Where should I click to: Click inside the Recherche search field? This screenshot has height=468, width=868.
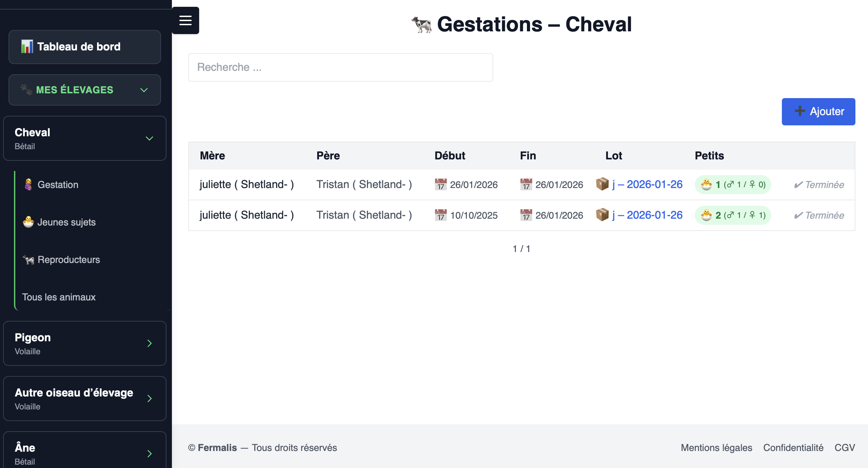click(x=340, y=67)
